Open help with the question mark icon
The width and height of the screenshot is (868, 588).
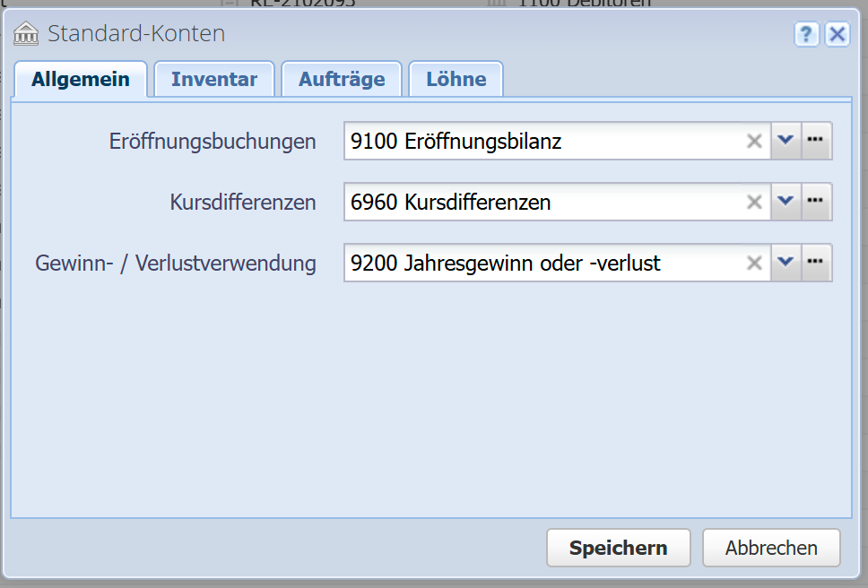tap(806, 34)
